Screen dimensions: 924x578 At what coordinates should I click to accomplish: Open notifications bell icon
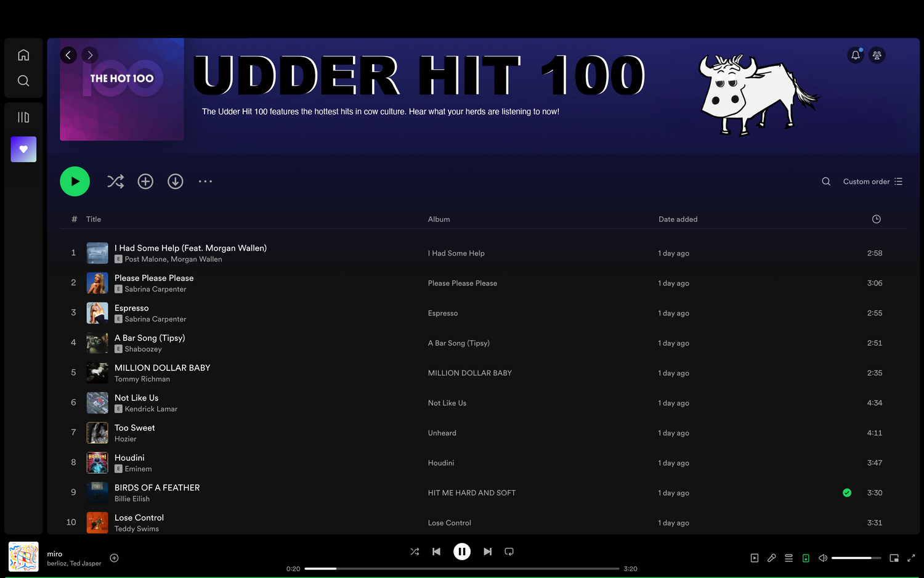tap(856, 55)
